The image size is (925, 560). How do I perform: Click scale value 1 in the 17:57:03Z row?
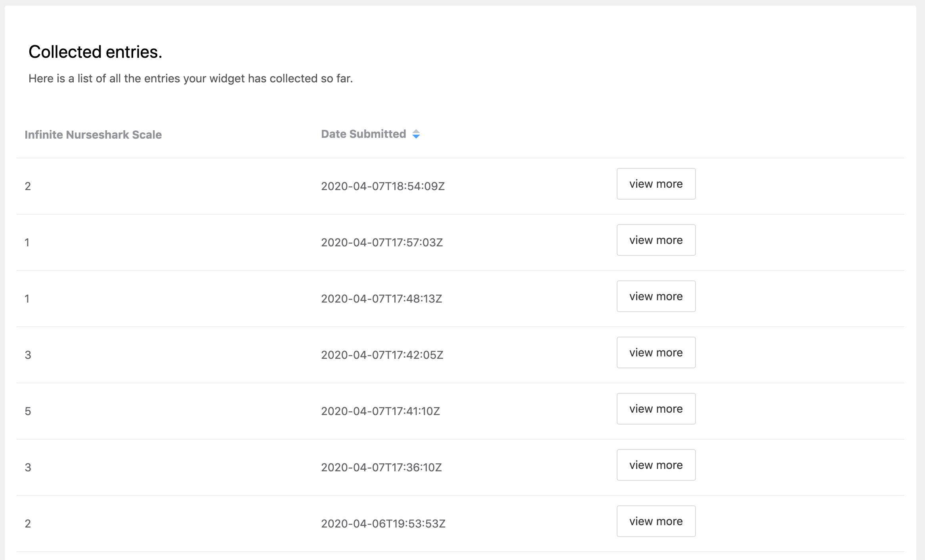click(x=27, y=242)
